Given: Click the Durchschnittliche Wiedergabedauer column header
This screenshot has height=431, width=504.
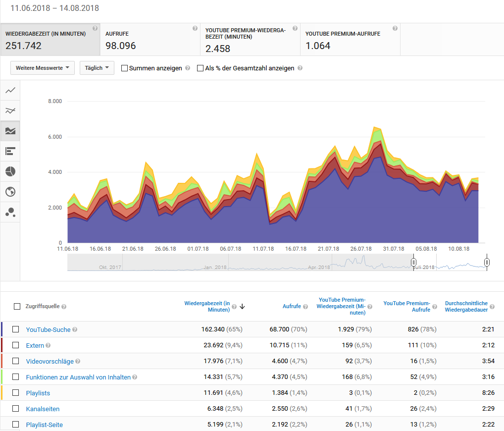Looking at the screenshot, I should (466, 306).
